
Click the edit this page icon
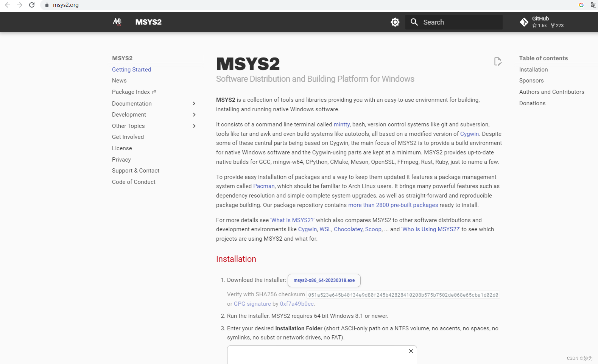[498, 61]
